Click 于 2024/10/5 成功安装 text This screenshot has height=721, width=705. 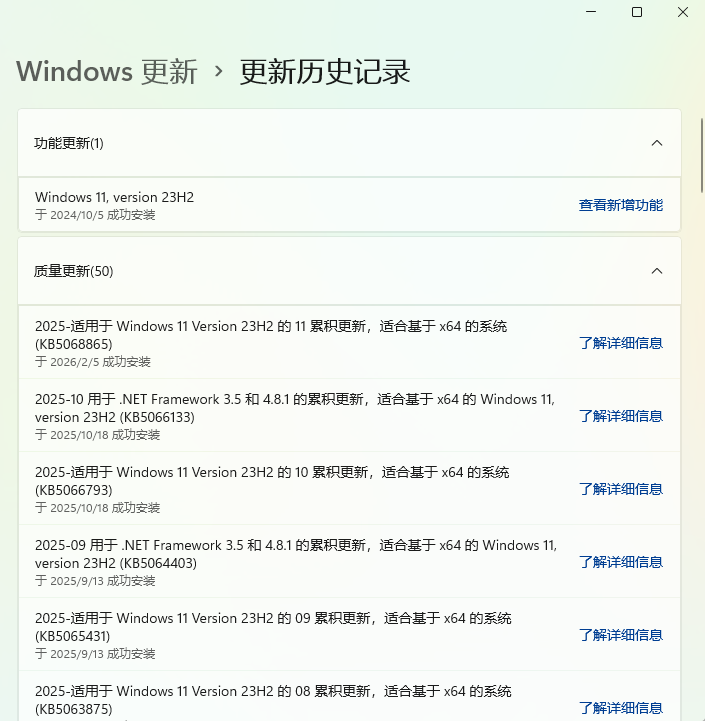pyautogui.click(x=95, y=215)
